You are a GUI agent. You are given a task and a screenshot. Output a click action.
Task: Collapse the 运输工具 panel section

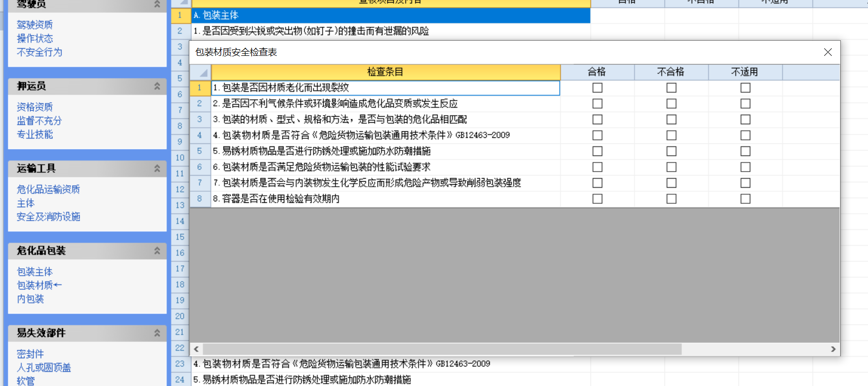157,168
